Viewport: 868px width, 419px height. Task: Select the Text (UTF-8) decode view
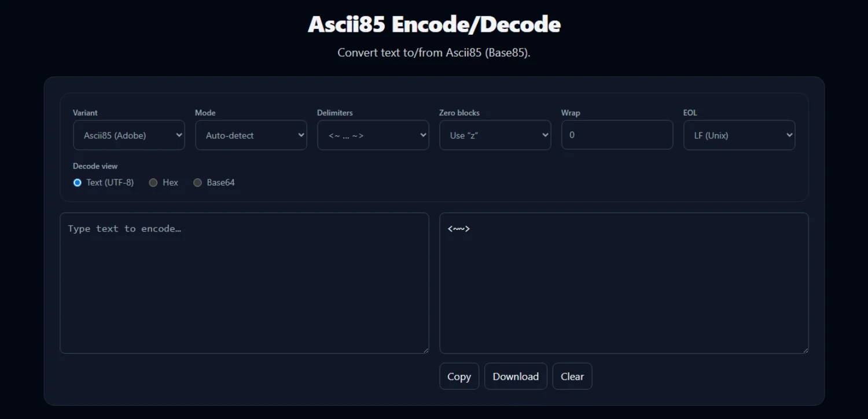coord(77,182)
